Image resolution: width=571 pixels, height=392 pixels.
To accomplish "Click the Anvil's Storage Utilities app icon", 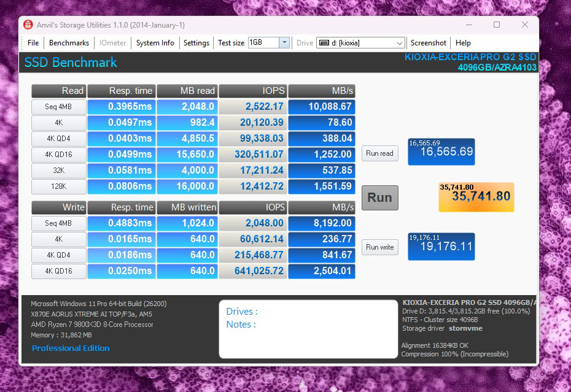I will tap(28, 25).
